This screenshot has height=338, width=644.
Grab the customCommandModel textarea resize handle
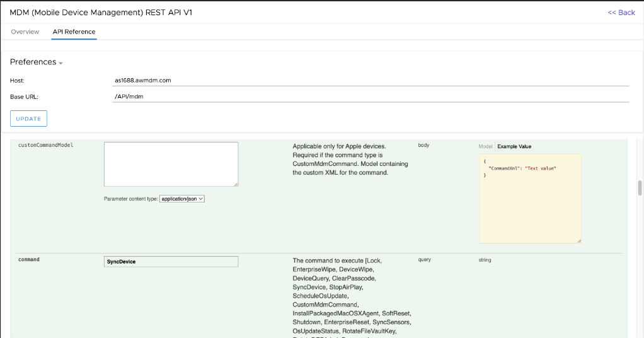236,184
